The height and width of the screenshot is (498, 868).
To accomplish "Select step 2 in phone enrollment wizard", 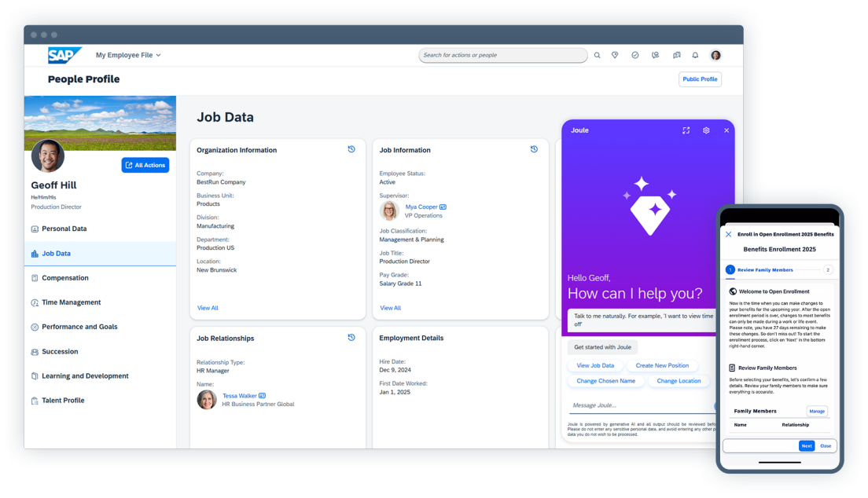I will point(828,270).
